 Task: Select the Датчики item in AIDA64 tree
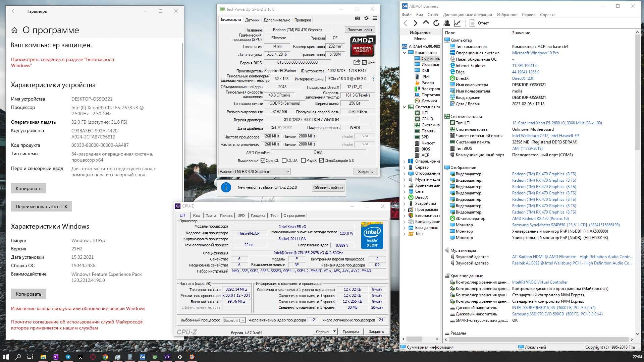(429, 101)
